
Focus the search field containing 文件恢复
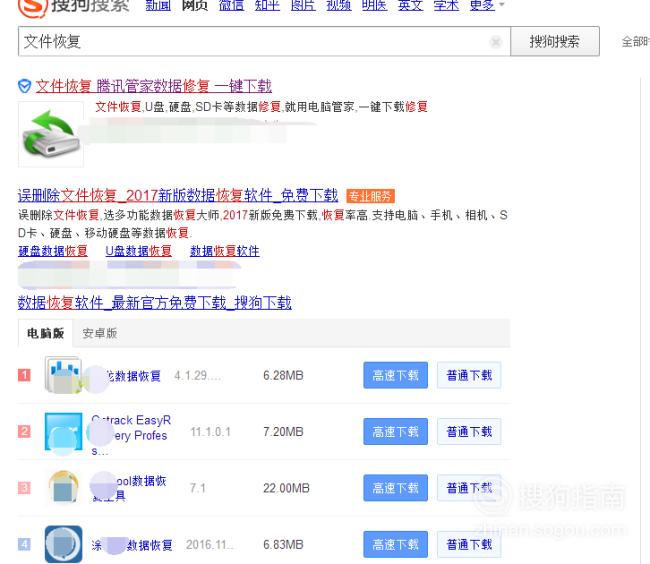pyautogui.click(x=264, y=41)
